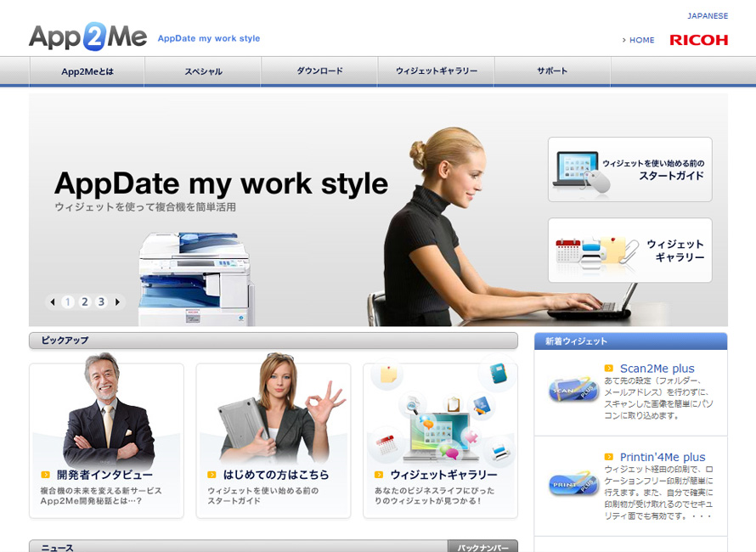Click the multifunction printer image
Image resolution: width=756 pixels, height=552 pixels.
pos(195,279)
